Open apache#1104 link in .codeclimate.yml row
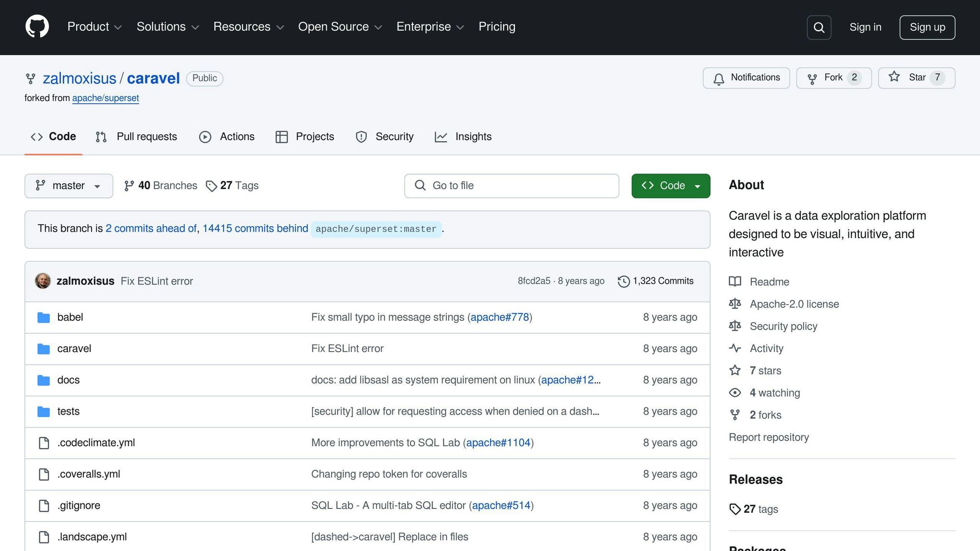Image resolution: width=980 pixels, height=551 pixels. [x=498, y=443]
